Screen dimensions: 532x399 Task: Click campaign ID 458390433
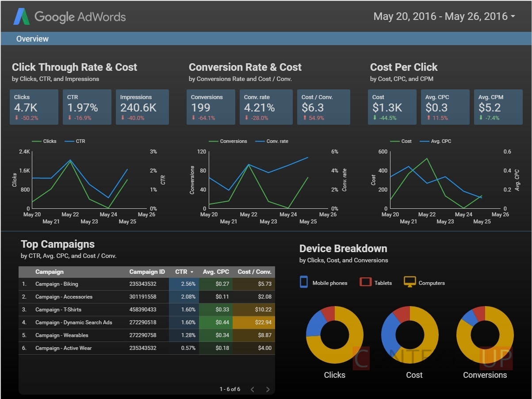pos(143,310)
